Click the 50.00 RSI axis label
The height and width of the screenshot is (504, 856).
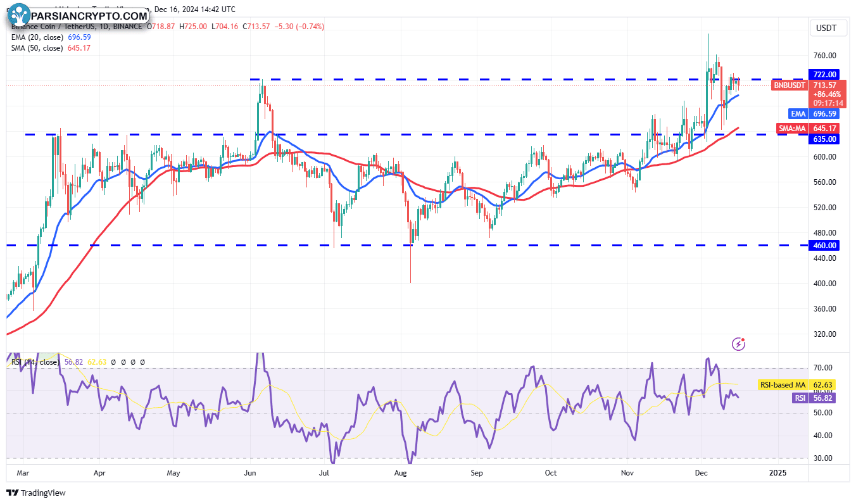[823, 413]
